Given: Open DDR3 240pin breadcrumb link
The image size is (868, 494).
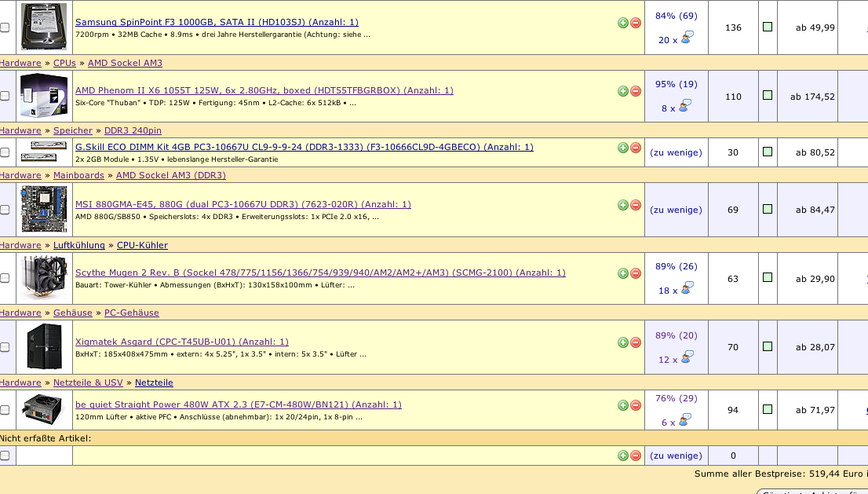Looking at the screenshot, I should [133, 130].
